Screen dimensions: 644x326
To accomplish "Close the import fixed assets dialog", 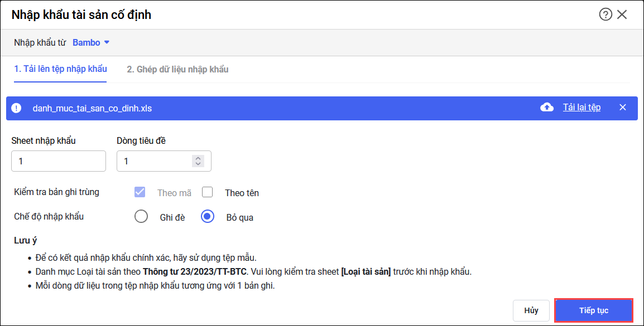I will click(622, 14).
